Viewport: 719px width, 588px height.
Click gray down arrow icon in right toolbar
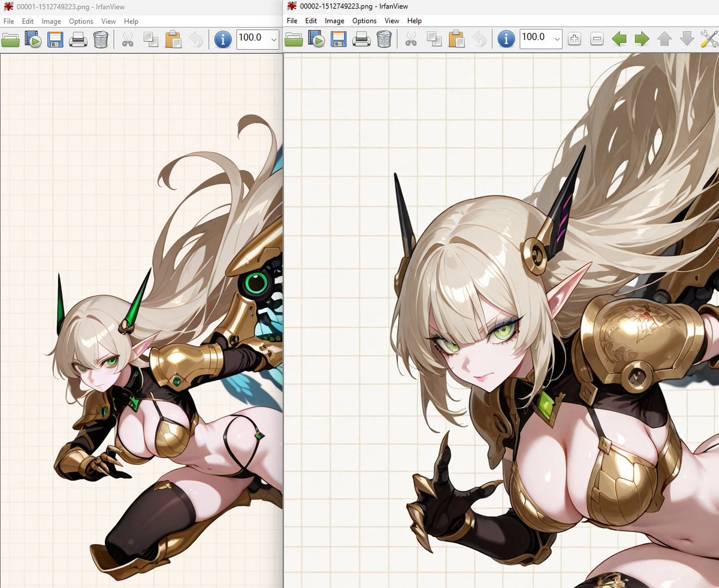[687, 40]
